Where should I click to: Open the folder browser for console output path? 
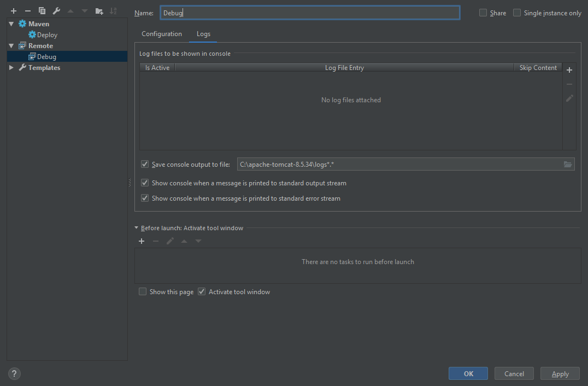click(x=568, y=163)
